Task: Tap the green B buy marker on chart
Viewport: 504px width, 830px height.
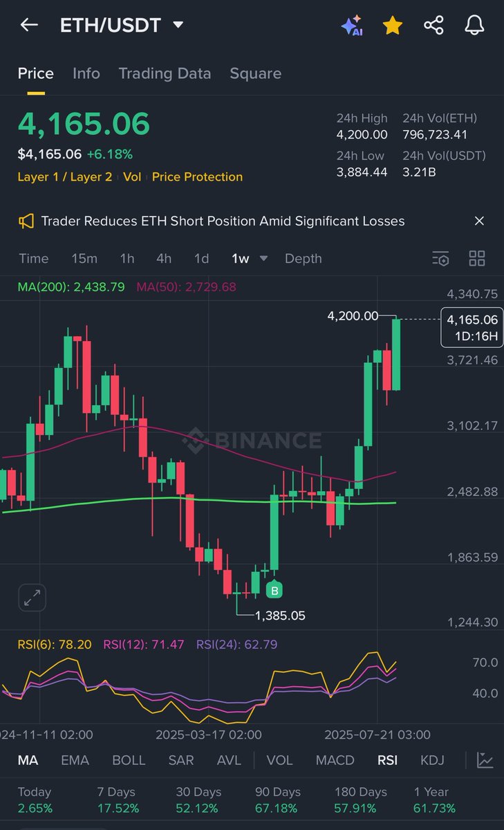Action: (275, 590)
